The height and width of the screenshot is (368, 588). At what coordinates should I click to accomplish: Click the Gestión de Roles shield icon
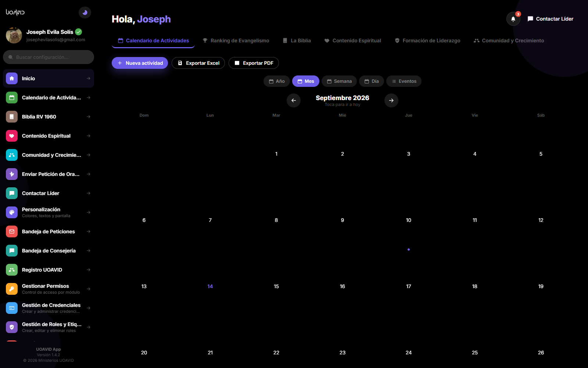coord(12,327)
